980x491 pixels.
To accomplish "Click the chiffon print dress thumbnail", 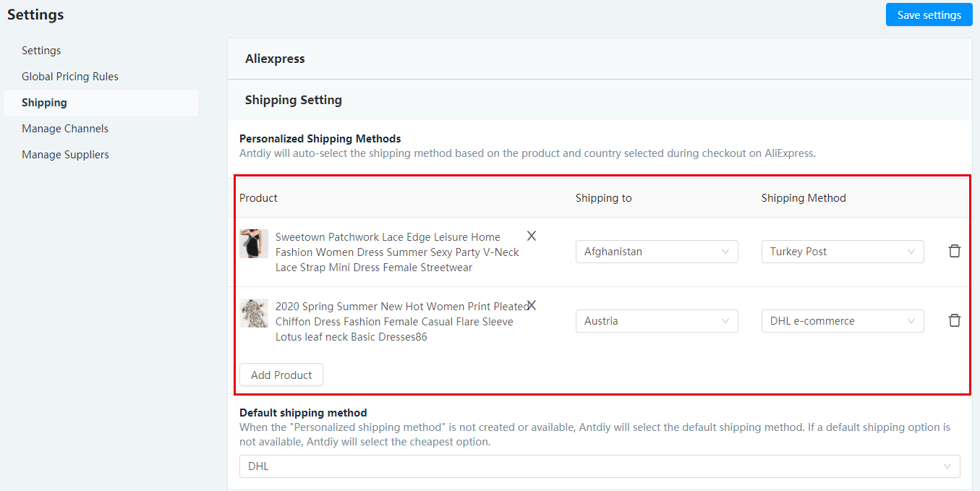I will pyautogui.click(x=254, y=313).
